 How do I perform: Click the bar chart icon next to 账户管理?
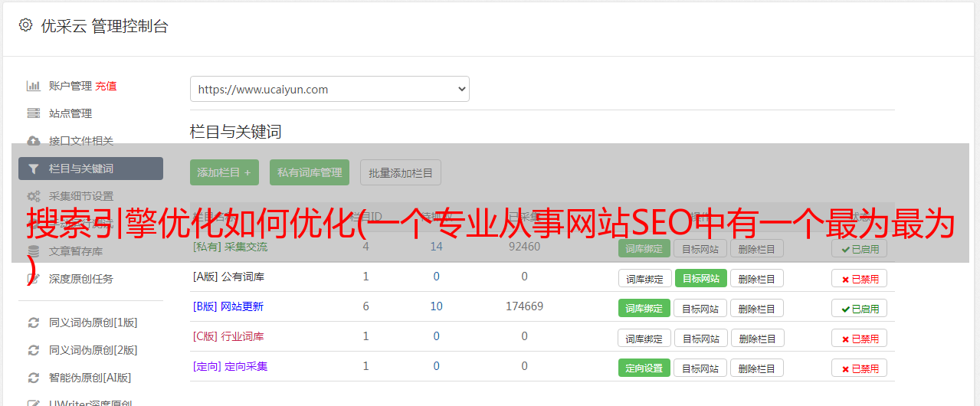(x=33, y=86)
